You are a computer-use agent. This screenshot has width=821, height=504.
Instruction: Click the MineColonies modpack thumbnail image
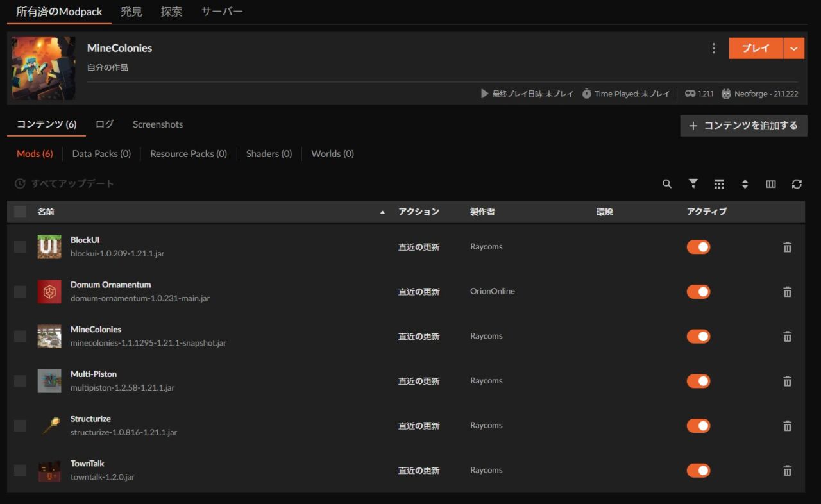click(44, 68)
